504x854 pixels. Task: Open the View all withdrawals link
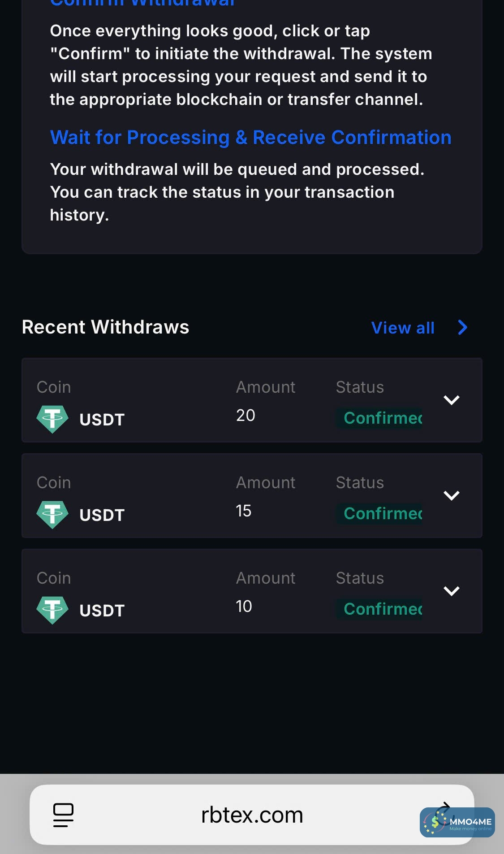click(403, 328)
